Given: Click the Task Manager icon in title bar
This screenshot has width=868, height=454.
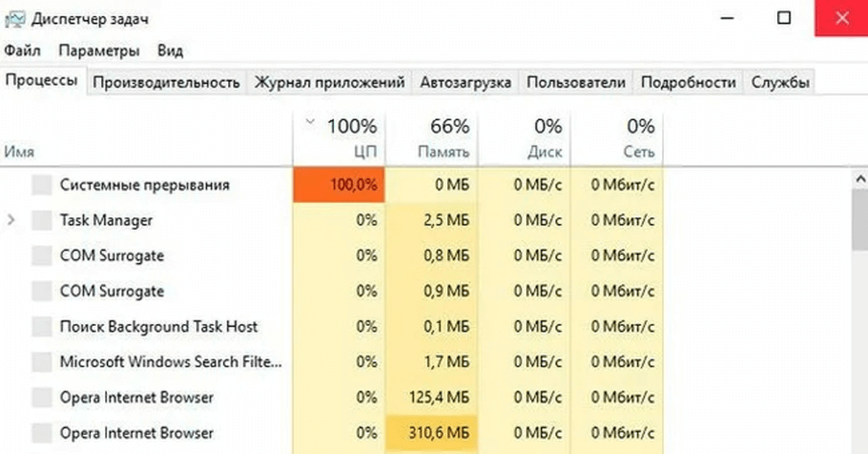Looking at the screenshot, I should (17, 17).
